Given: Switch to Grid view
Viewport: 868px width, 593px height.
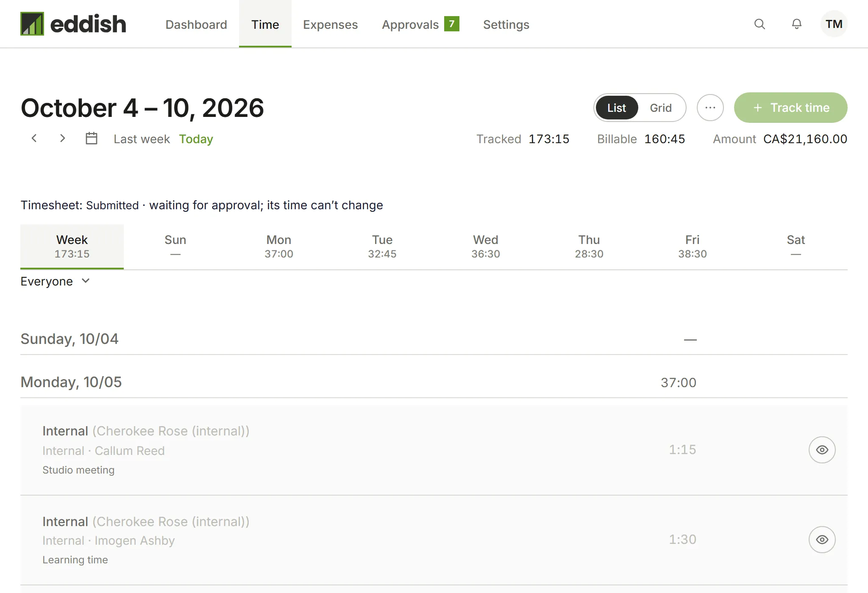Looking at the screenshot, I should tap(661, 108).
